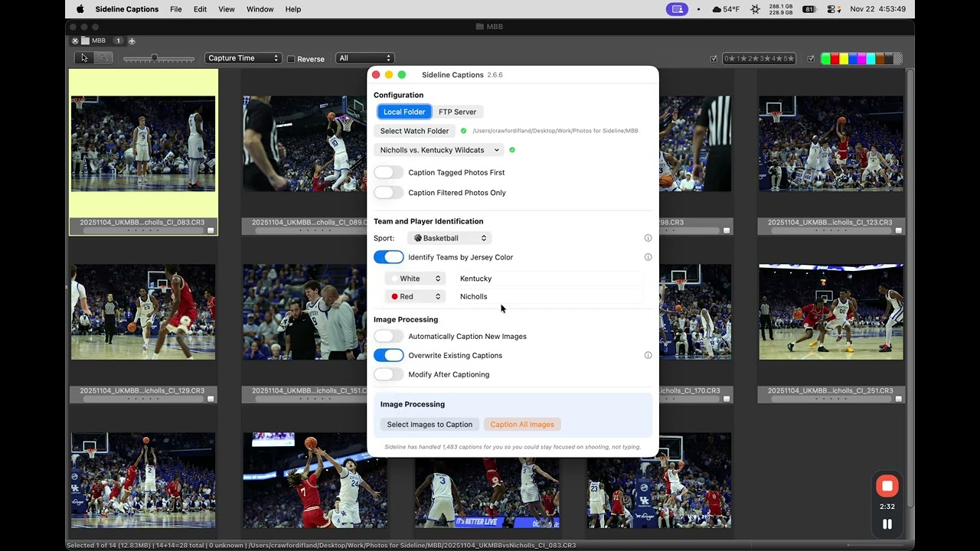Open the Red jersey color dropdown
The width and height of the screenshot is (980, 551).
click(415, 296)
